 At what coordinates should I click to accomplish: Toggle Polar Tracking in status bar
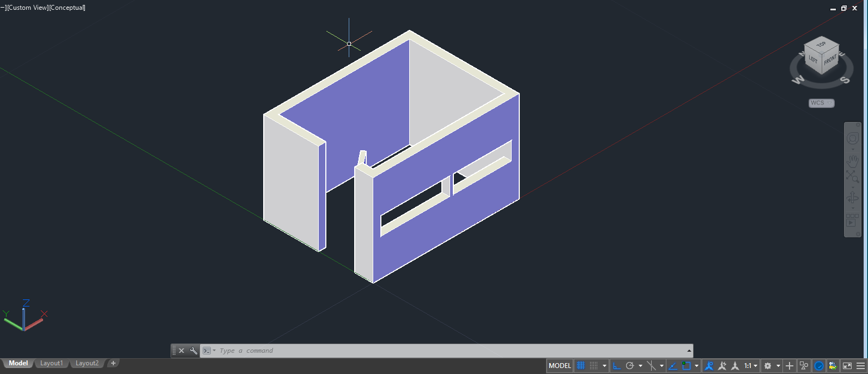click(630, 366)
